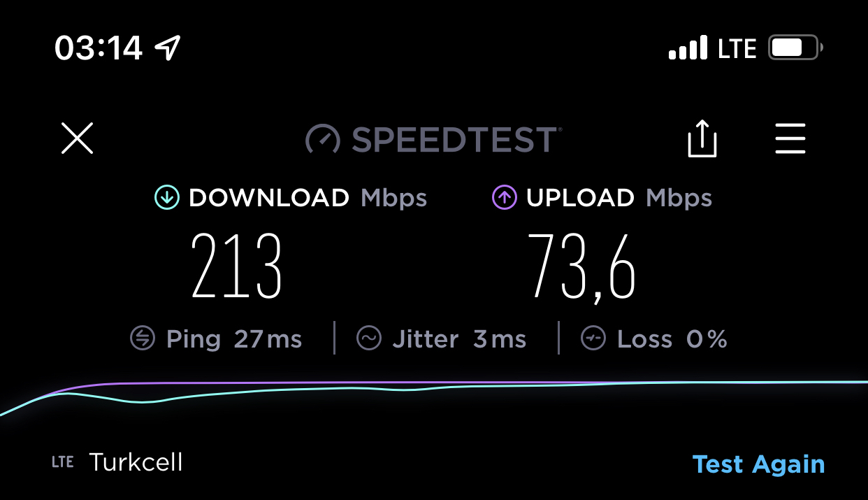Tap the Speedtest gauge logo icon
The height and width of the screenshot is (500, 868).
[x=323, y=139]
